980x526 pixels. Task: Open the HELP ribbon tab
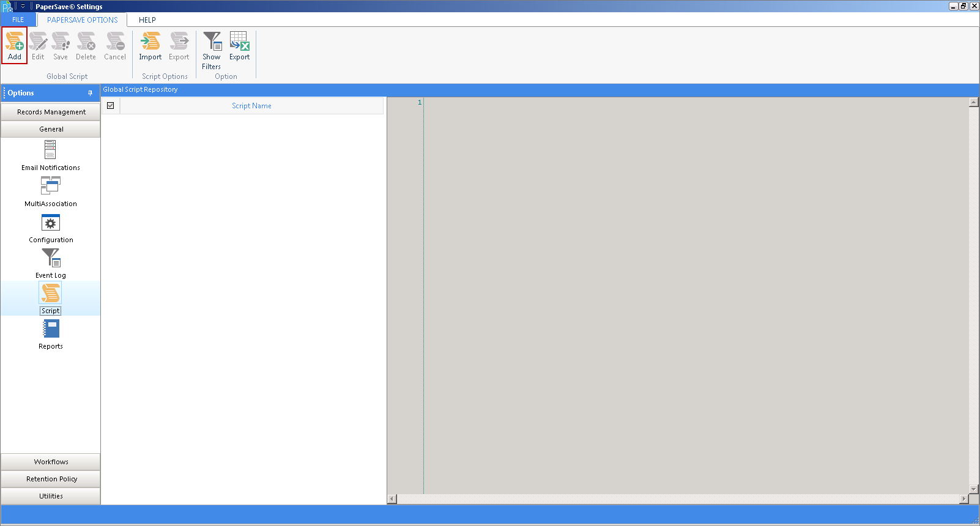click(147, 20)
